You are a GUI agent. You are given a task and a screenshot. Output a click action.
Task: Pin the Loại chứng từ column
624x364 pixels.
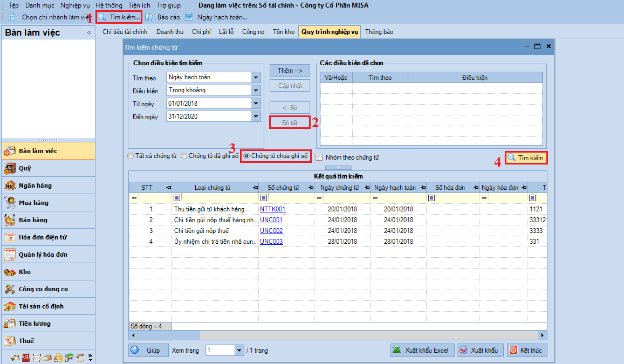(255, 187)
